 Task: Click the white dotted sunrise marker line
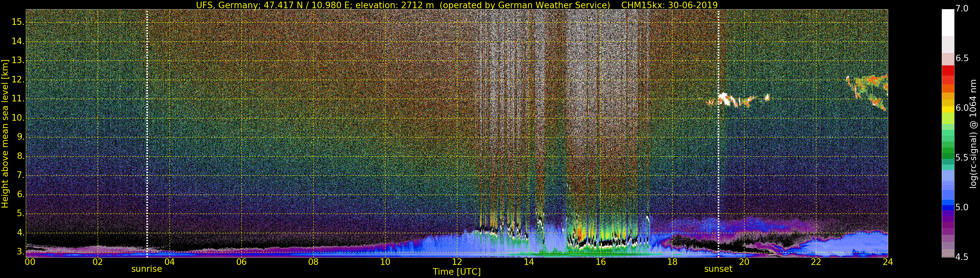coord(147,133)
